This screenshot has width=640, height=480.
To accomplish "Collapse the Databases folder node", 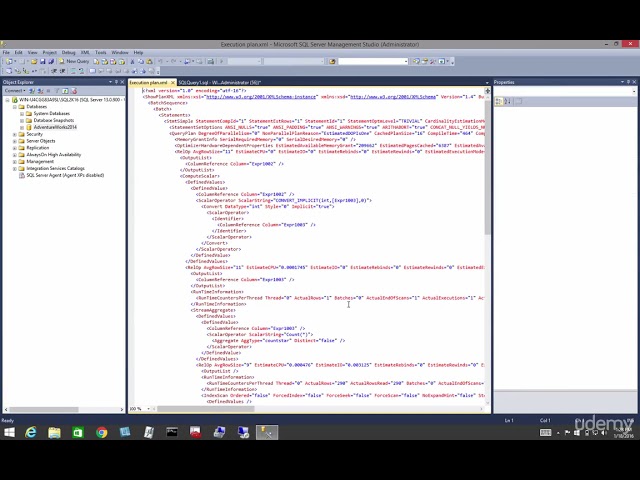I will pos(15,107).
